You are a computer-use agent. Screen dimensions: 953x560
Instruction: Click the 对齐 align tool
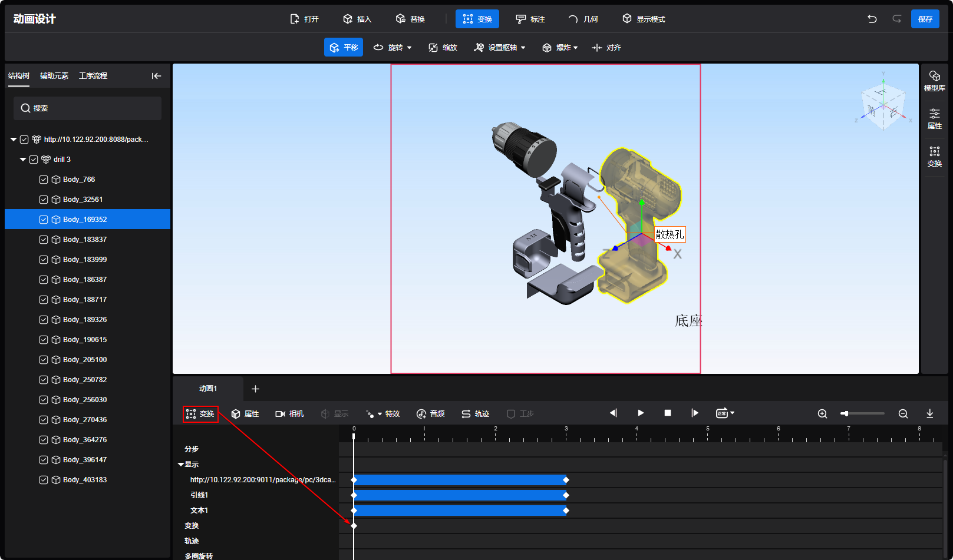(x=606, y=48)
